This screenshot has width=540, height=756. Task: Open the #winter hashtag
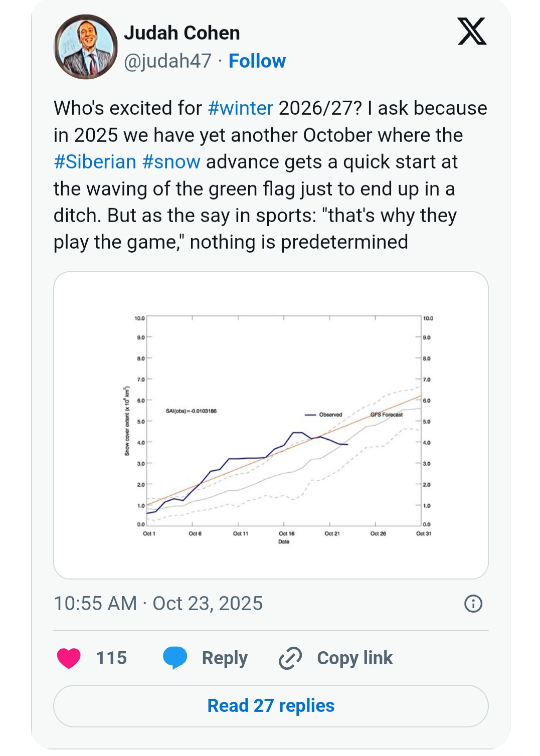(x=240, y=108)
